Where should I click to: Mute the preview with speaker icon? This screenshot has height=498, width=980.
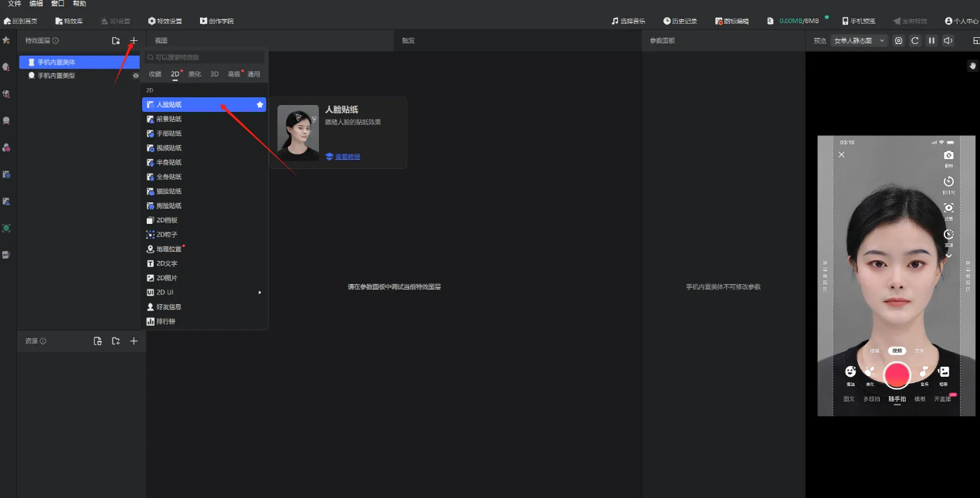point(948,41)
